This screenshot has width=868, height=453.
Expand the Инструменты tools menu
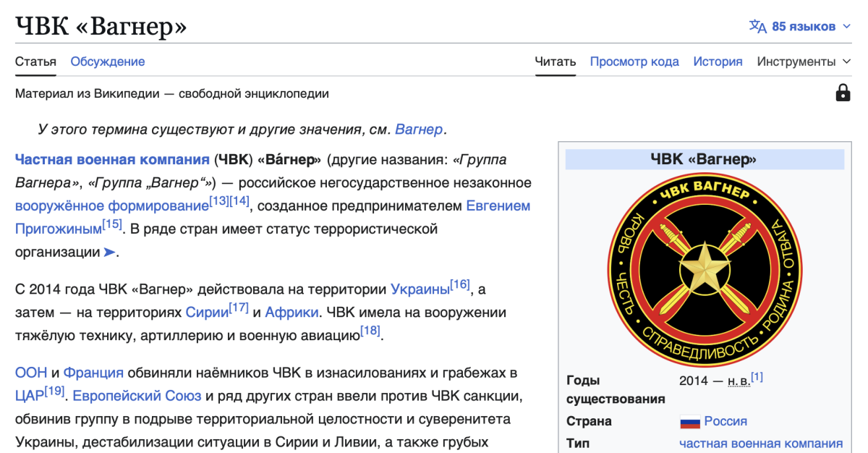(804, 62)
